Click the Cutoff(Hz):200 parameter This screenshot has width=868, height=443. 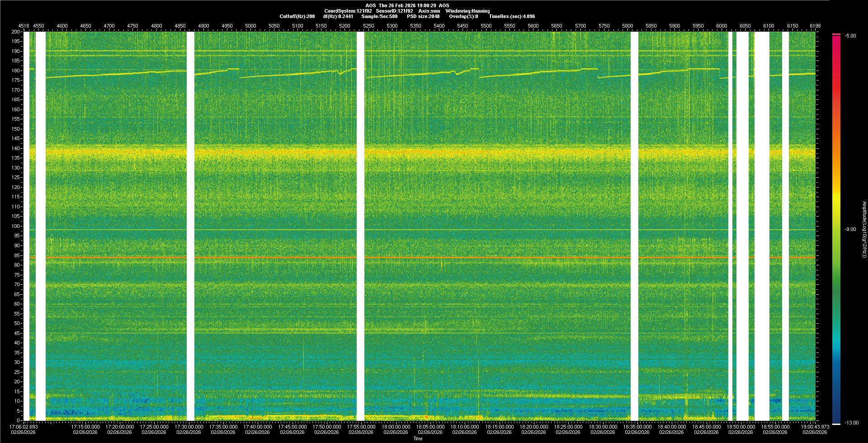(297, 16)
